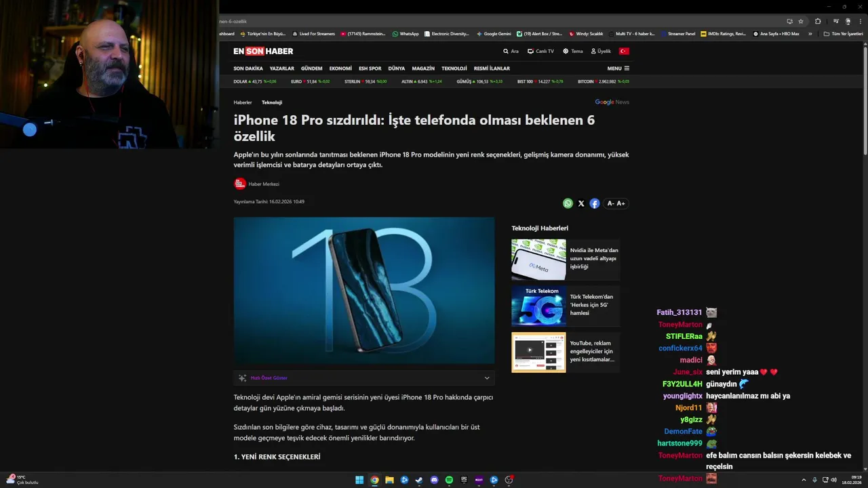This screenshot has height=488, width=868.
Task: Click the Haber Merkezi author avatar
Action: coord(240,184)
